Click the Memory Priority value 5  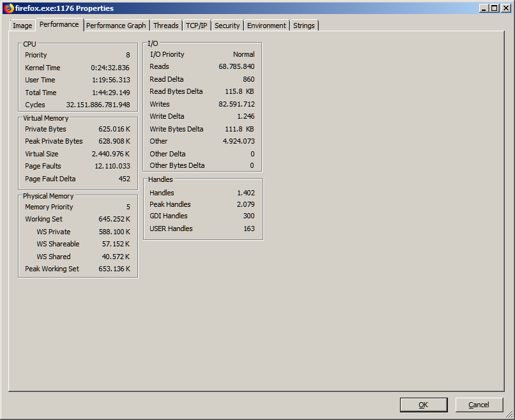point(128,207)
